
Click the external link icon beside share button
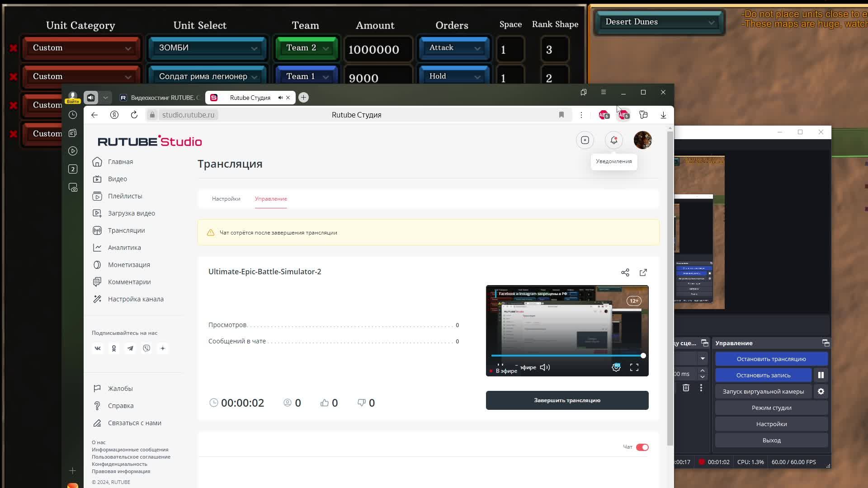(643, 272)
